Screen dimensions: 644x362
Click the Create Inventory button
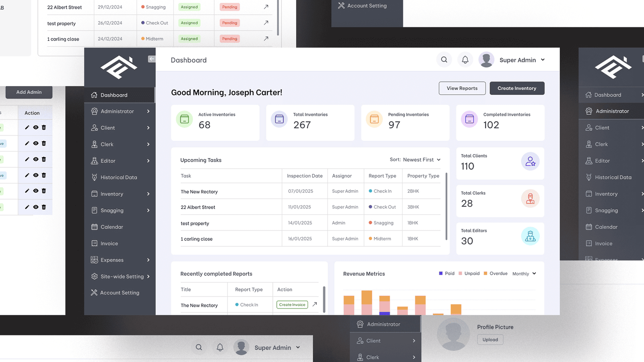pos(517,88)
